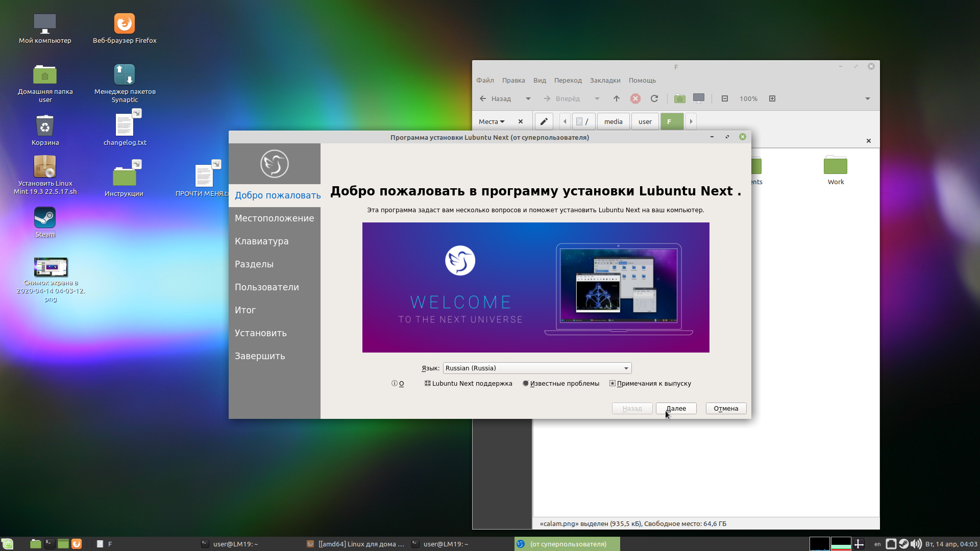This screenshot has width=980, height=551.
Task: Click the Отмена button
Action: click(726, 408)
